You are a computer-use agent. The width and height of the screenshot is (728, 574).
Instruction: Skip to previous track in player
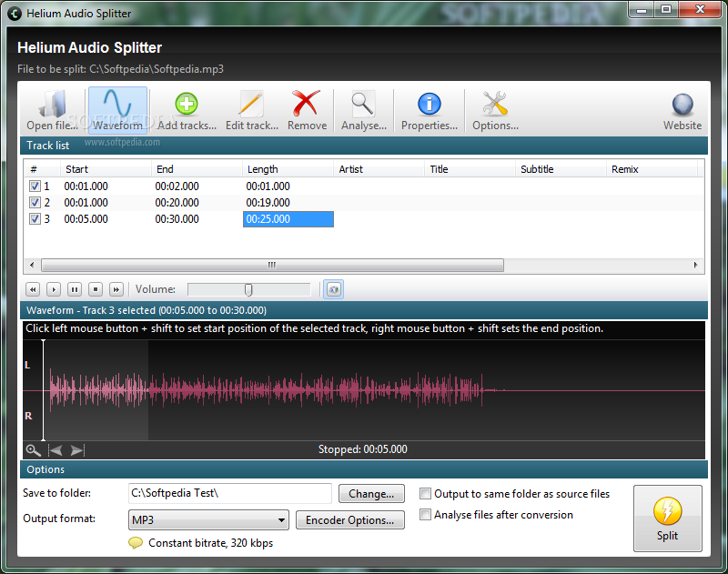pyautogui.click(x=33, y=289)
